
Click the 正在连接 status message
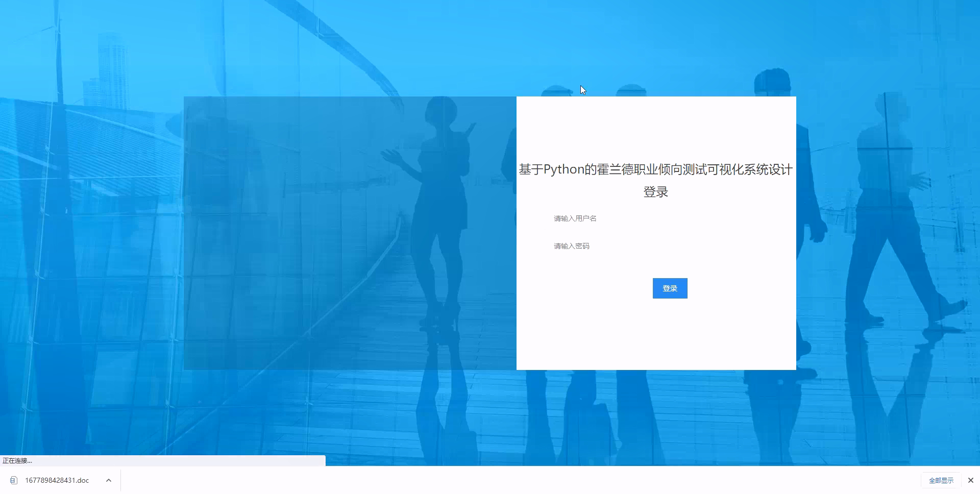click(18, 460)
